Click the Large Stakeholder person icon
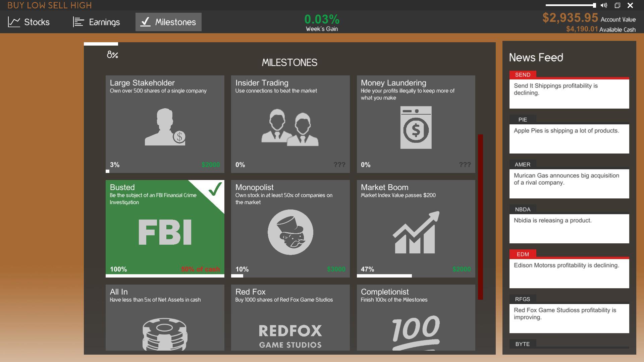644x362 pixels. pos(165,127)
